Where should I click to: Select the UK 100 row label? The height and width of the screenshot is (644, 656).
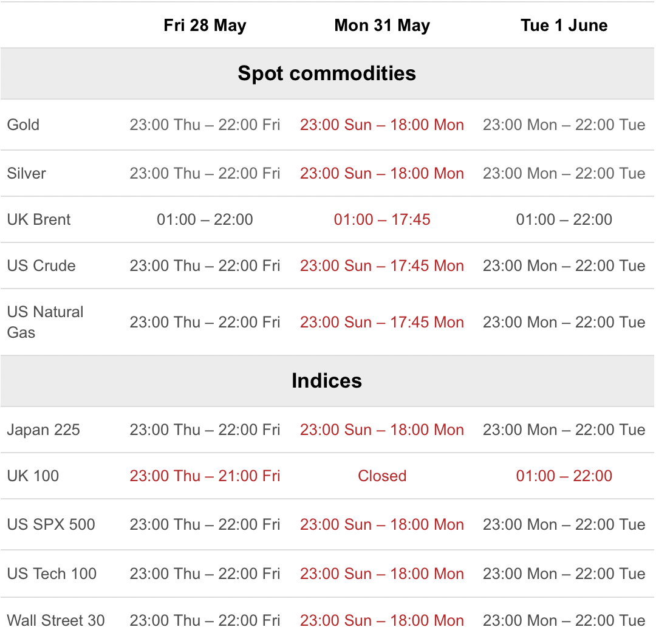[33, 476]
